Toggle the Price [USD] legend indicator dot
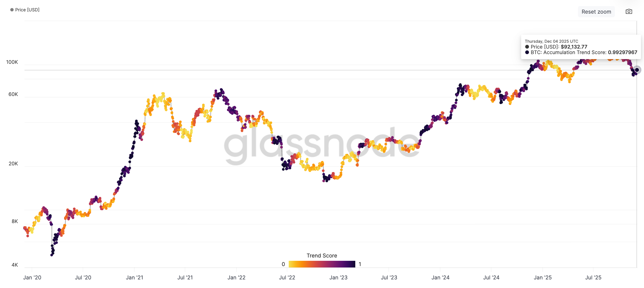 tap(11, 9)
